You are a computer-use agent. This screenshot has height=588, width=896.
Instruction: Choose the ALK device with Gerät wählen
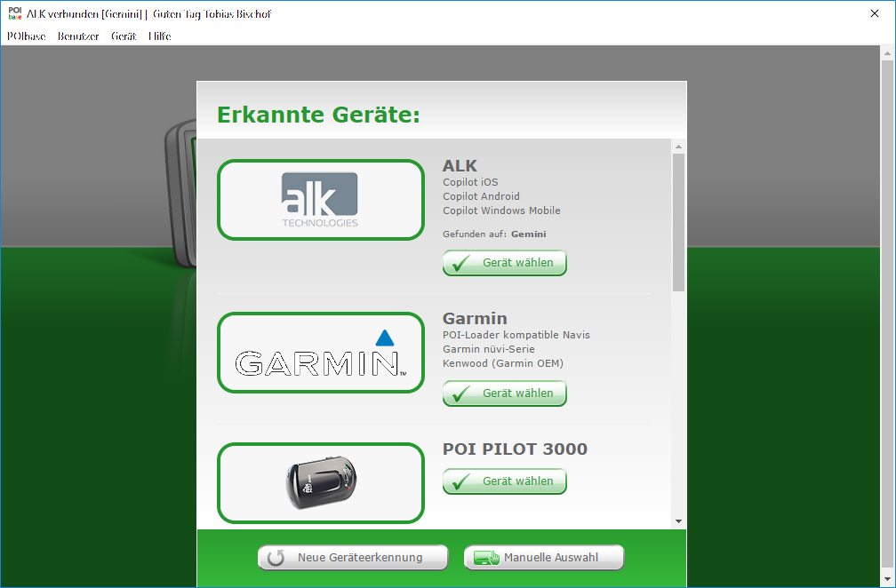[505, 263]
